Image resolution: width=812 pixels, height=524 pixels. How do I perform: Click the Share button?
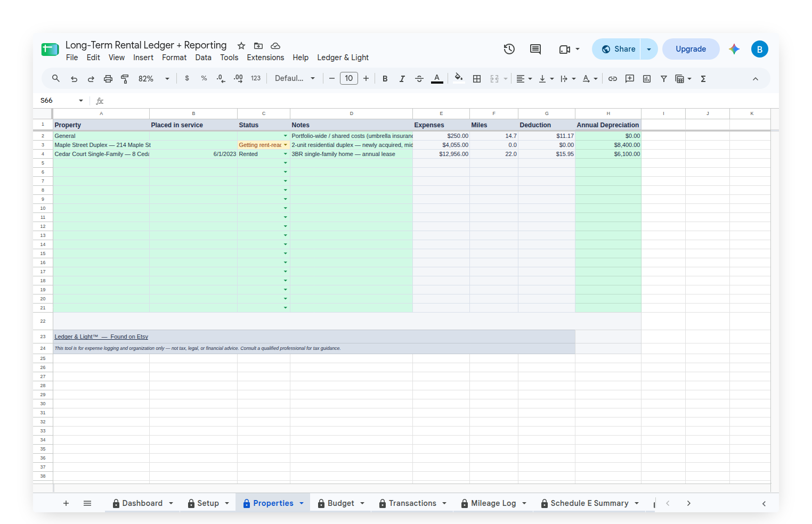[616, 49]
